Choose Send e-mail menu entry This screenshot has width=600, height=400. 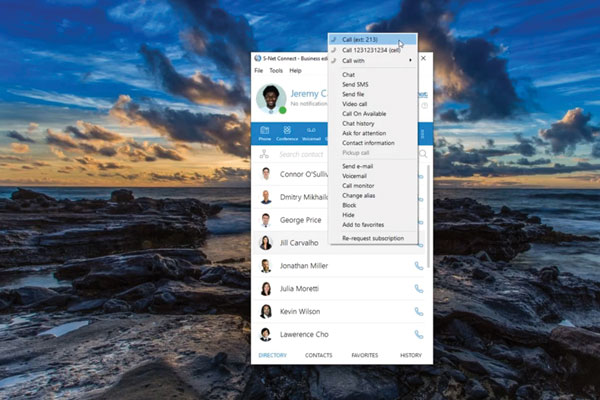tap(357, 166)
